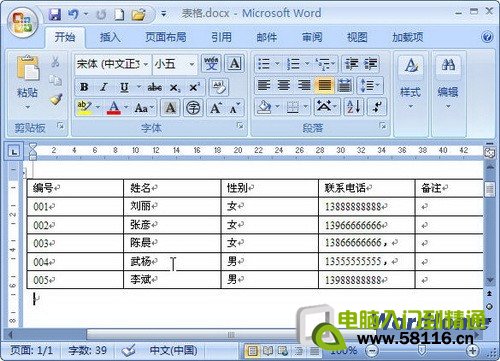Expand the numbering list dropdown

point(307,63)
